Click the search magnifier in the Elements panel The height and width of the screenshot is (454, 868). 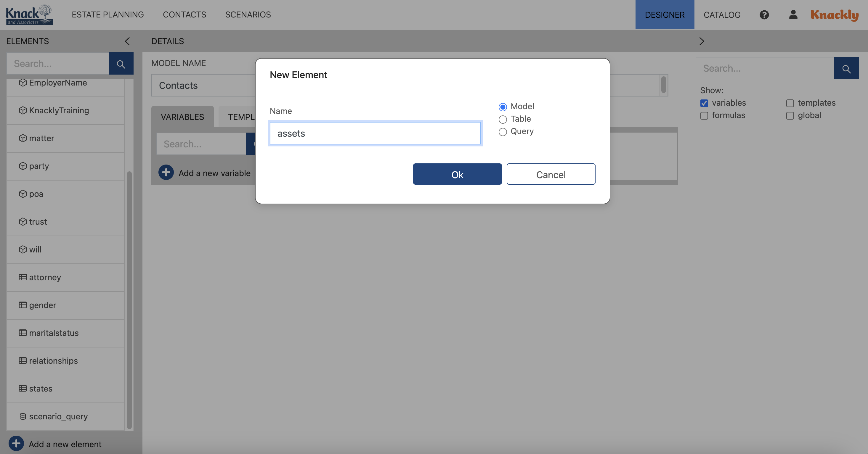click(121, 63)
